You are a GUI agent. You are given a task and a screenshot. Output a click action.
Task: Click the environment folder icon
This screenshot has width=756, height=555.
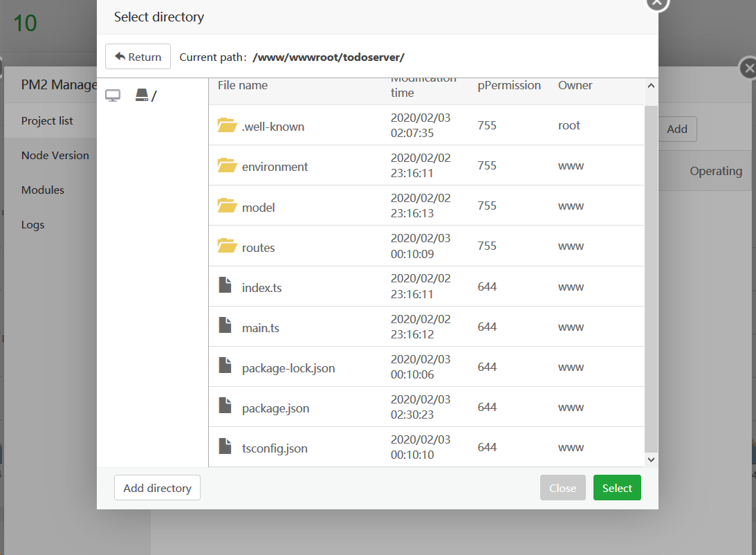pyautogui.click(x=227, y=165)
